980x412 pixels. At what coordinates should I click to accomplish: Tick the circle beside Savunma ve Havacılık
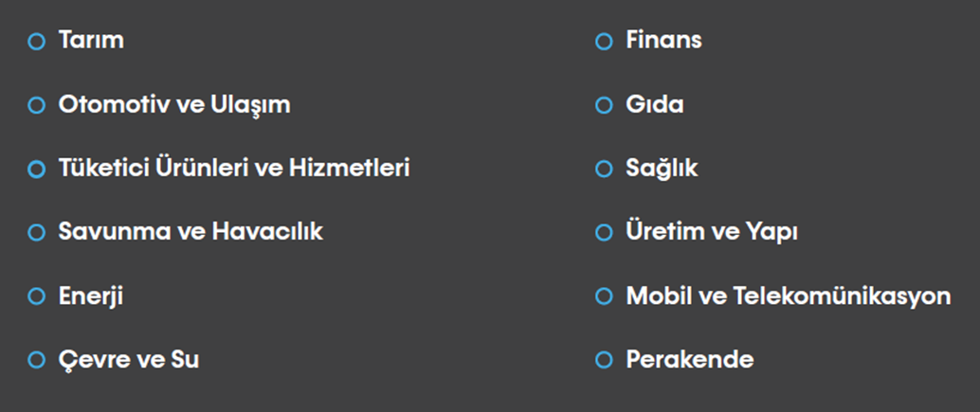coord(37,232)
